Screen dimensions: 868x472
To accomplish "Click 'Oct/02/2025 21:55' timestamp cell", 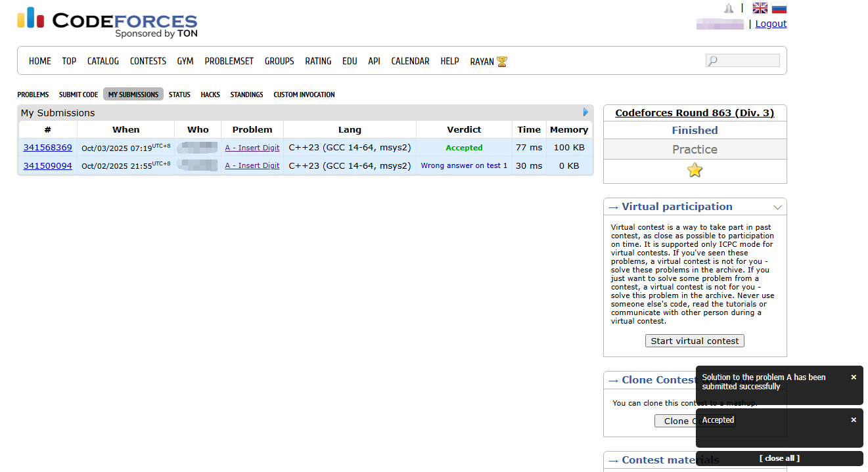I will pyautogui.click(x=126, y=165).
